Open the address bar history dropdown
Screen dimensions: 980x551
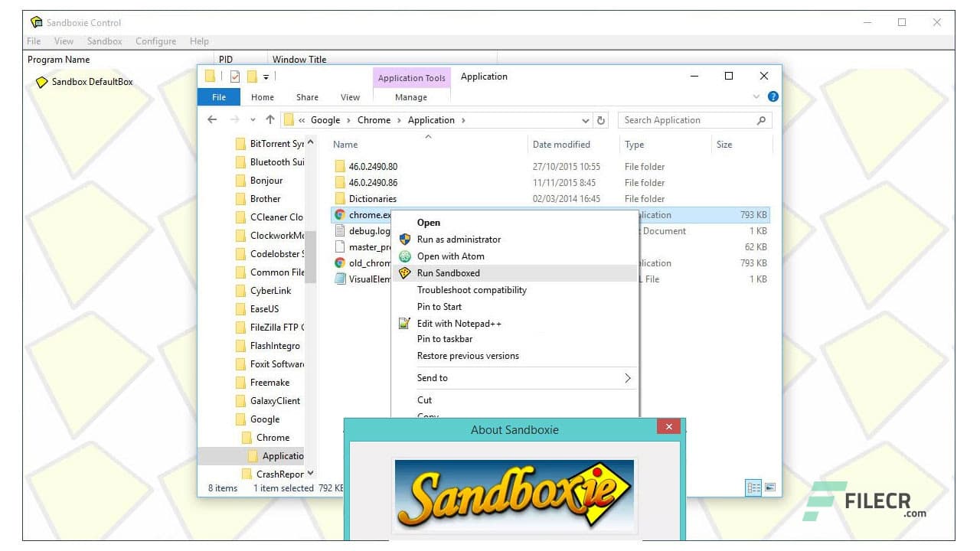(586, 120)
